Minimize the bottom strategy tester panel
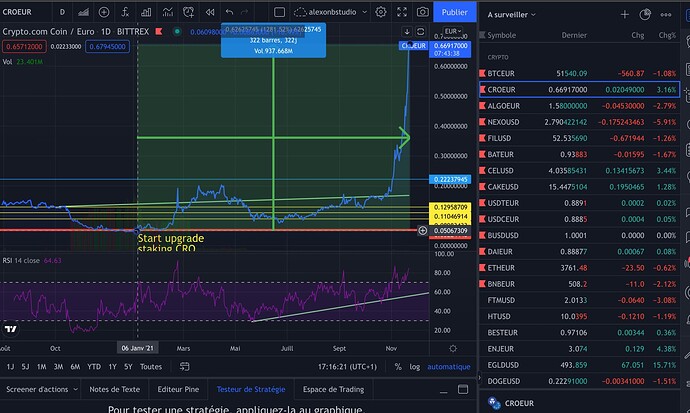The height and width of the screenshot is (413, 690). [444, 390]
